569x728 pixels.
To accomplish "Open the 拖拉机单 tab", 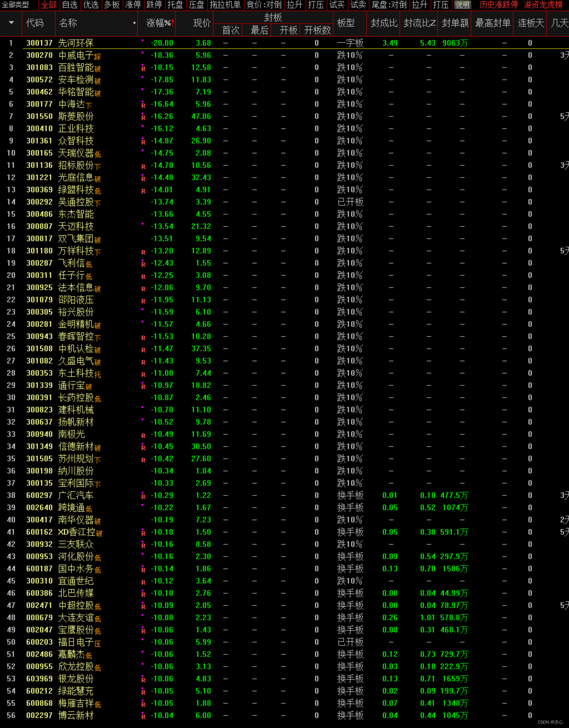I will 225,5.
